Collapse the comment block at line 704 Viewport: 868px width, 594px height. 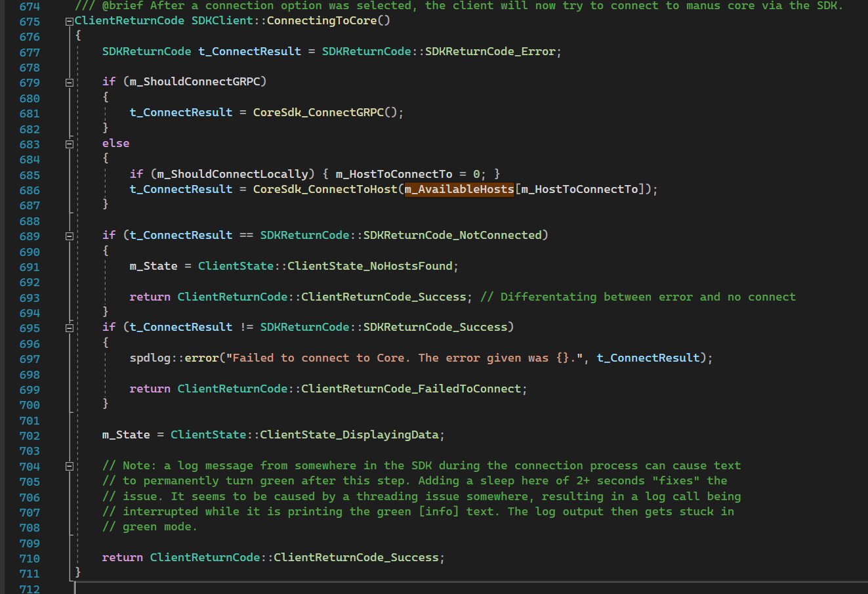click(69, 467)
